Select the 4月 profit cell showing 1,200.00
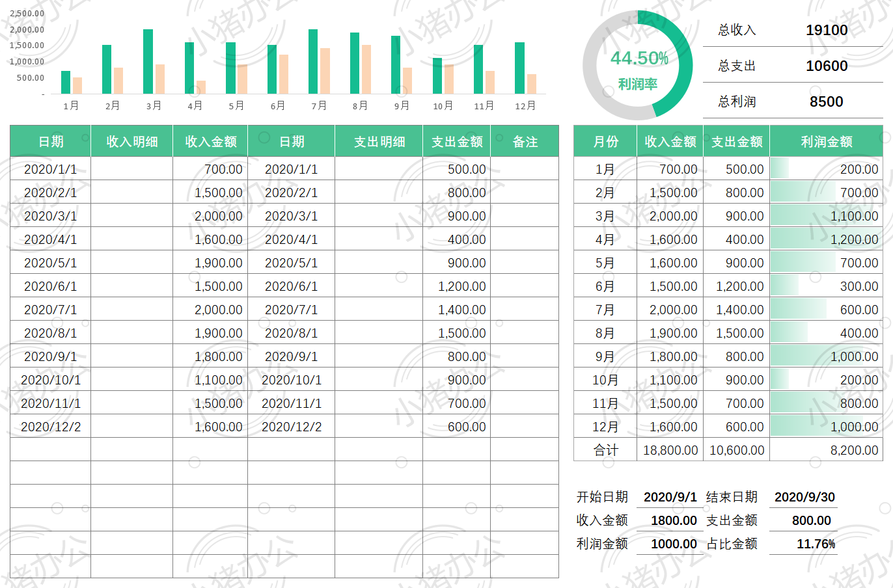This screenshot has height=588, width=893. coord(827,239)
